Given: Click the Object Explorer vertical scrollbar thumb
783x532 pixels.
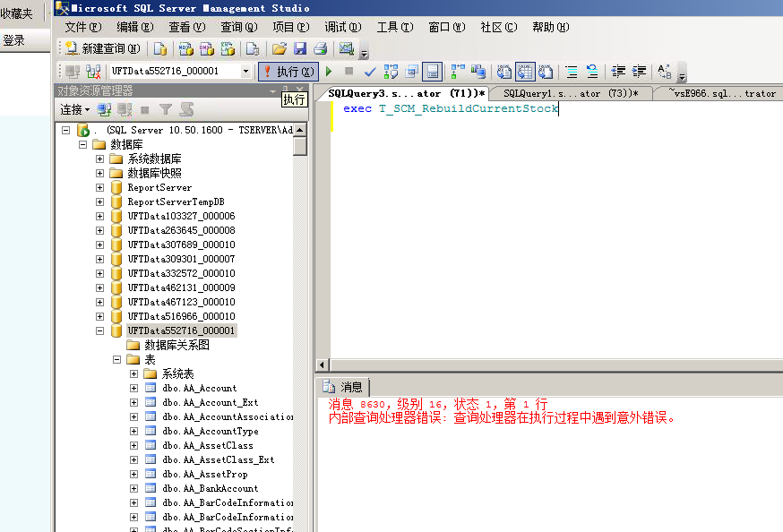Looking at the screenshot, I should (299, 147).
